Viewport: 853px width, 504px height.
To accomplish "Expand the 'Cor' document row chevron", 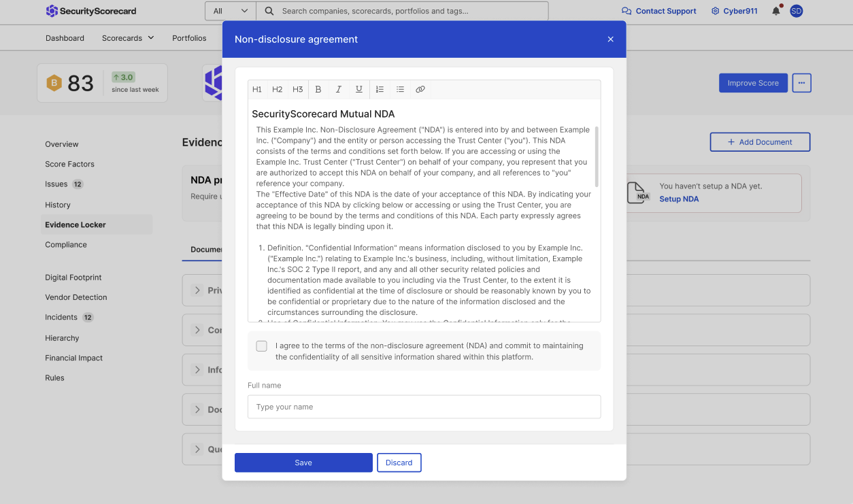I will click(197, 330).
